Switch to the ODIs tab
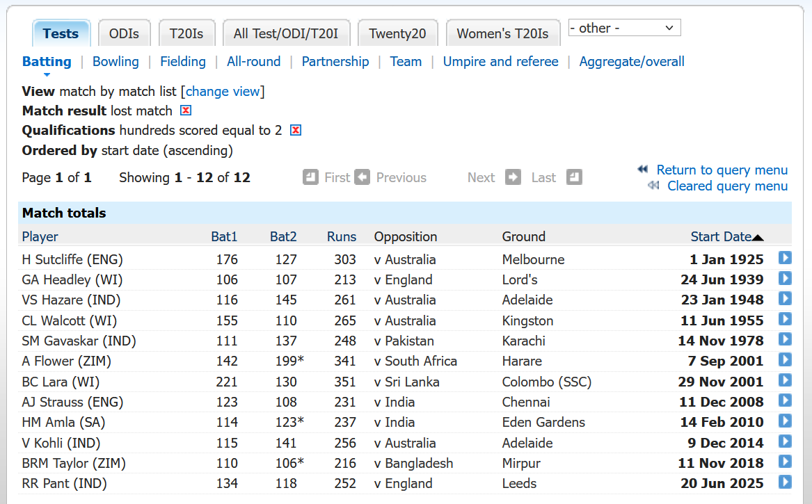 [x=125, y=33]
